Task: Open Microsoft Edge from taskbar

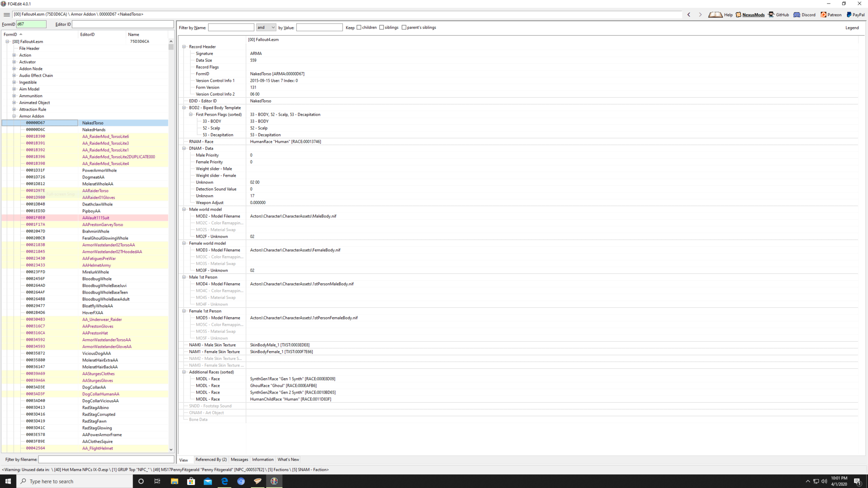Action: click(x=225, y=481)
